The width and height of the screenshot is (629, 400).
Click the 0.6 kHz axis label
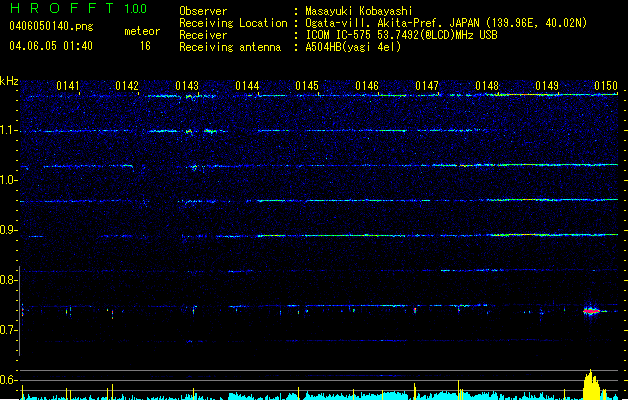click(9, 380)
